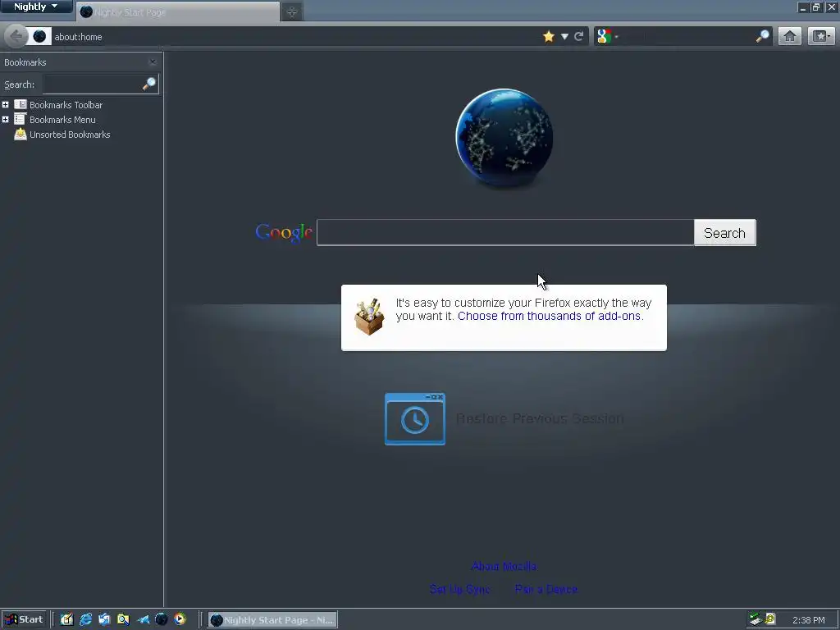
Task: Launch Internet Explorer from the quick launch bar
Action: click(x=85, y=620)
